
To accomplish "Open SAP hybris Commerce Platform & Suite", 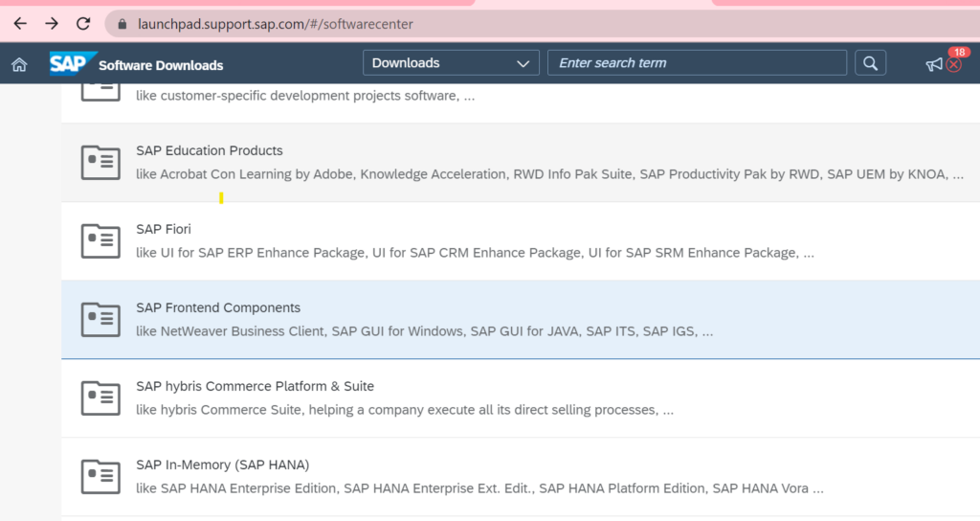I will 255,386.
